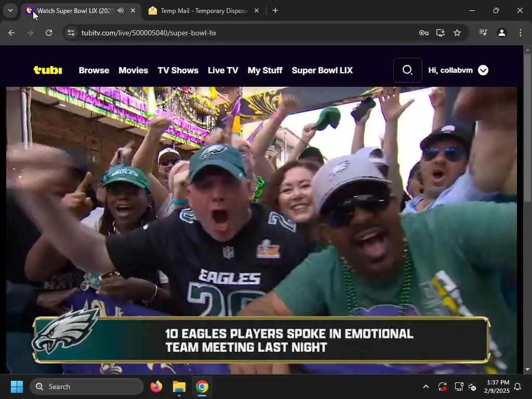Click the page vertical scrollbar
This screenshot has width=532, height=399.
pyautogui.click(x=527, y=129)
